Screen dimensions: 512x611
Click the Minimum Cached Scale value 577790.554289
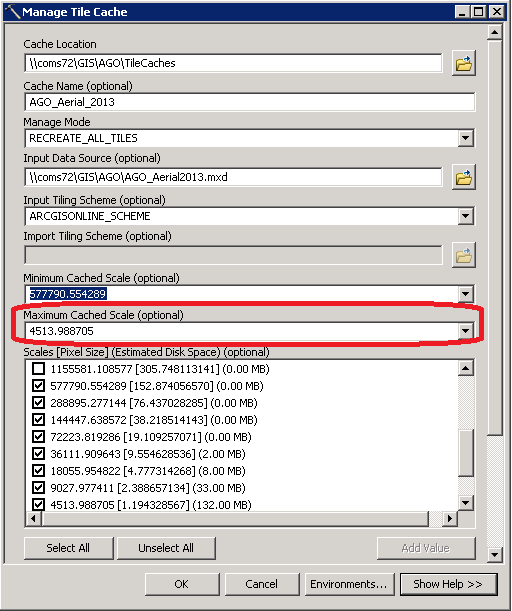68,294
